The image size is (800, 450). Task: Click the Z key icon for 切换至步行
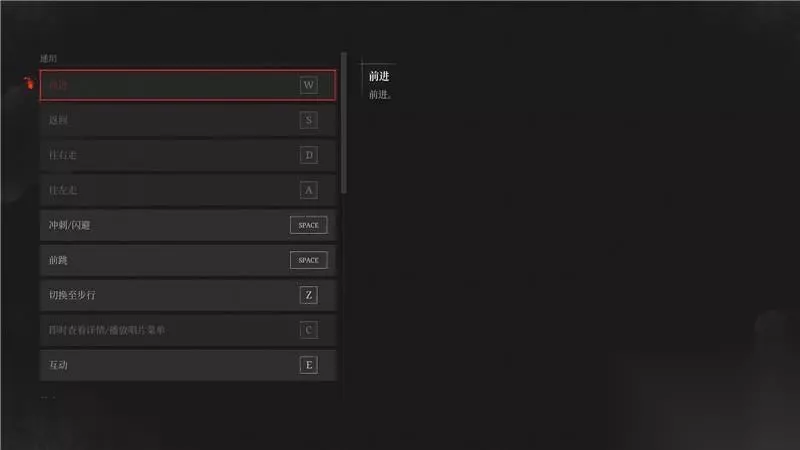click(x=309, y=295)
